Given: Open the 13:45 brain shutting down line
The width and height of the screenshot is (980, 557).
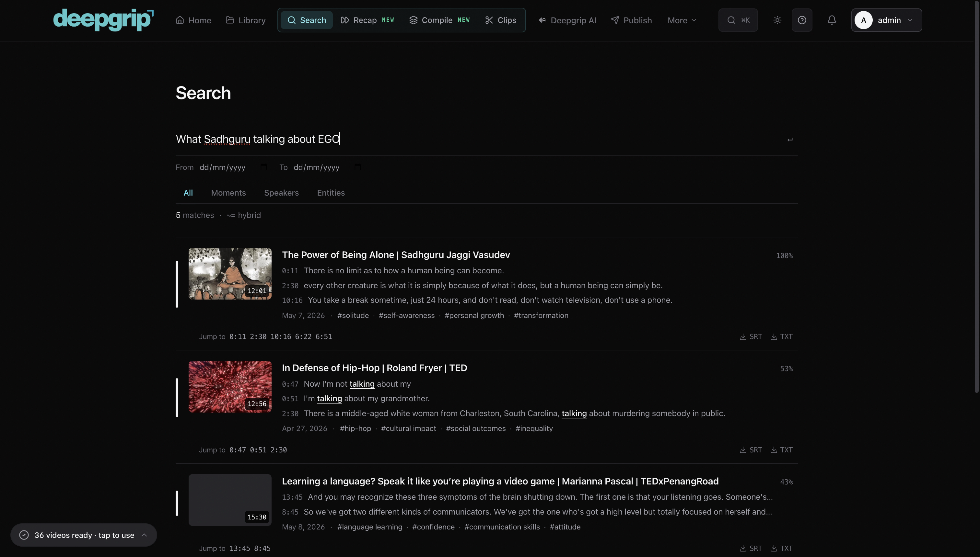Looking at the screenshot, I should pos(527,497).
